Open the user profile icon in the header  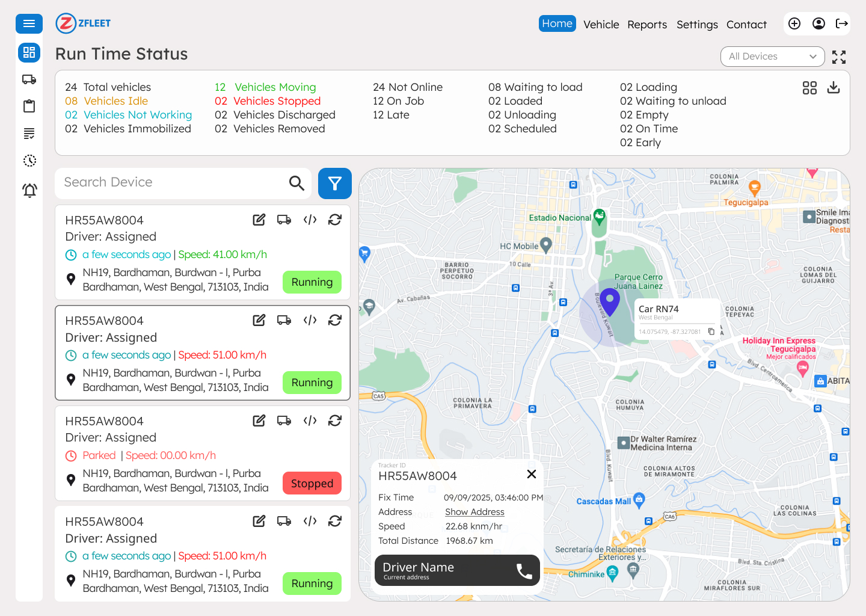(x=818, y=23)
